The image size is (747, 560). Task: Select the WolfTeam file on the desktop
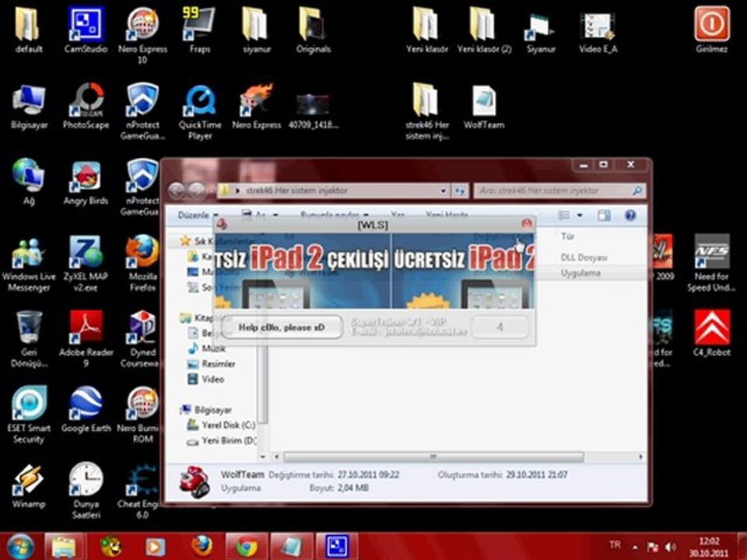pyautogui.click(x=484, y=106)
